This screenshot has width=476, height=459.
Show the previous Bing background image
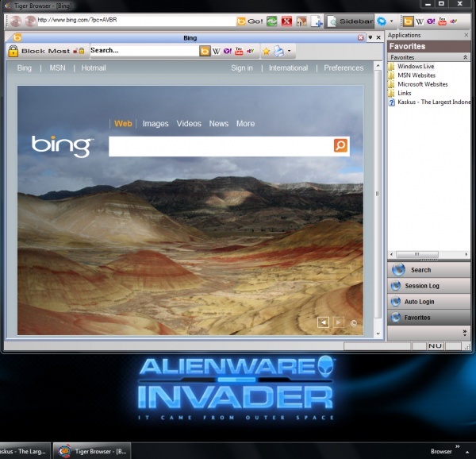[323, 322]
